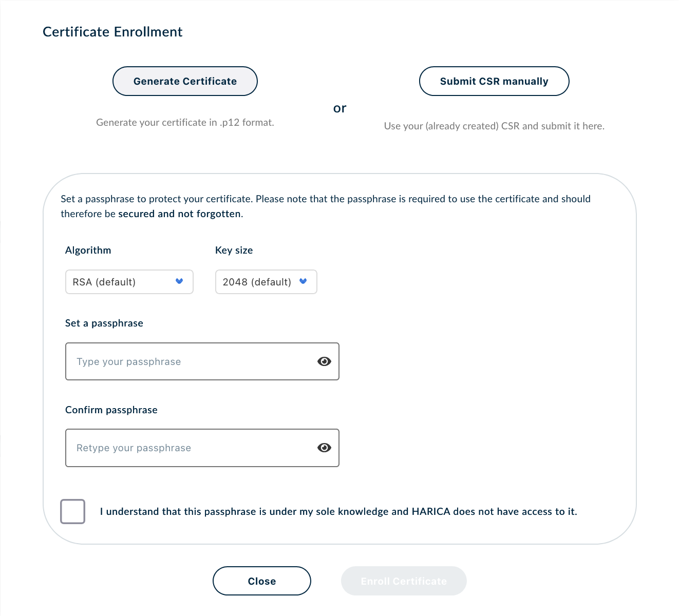Click the Key size label

234,250
